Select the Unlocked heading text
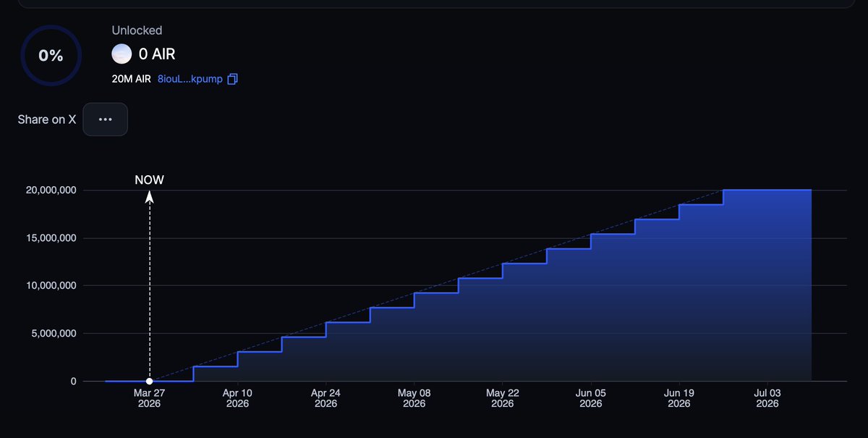This screenshot has width=868, height=438. click(137, 30)
